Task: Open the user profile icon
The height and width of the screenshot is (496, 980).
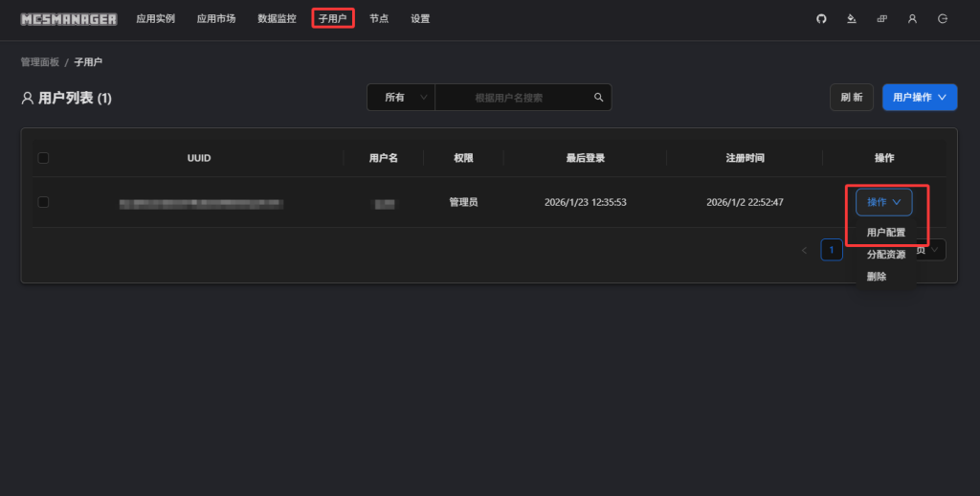Action: pyautogui.click(x=912, y=18)
